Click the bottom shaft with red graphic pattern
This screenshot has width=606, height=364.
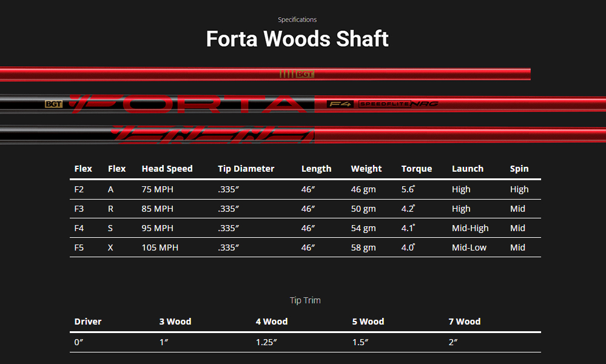pos(303,134)
